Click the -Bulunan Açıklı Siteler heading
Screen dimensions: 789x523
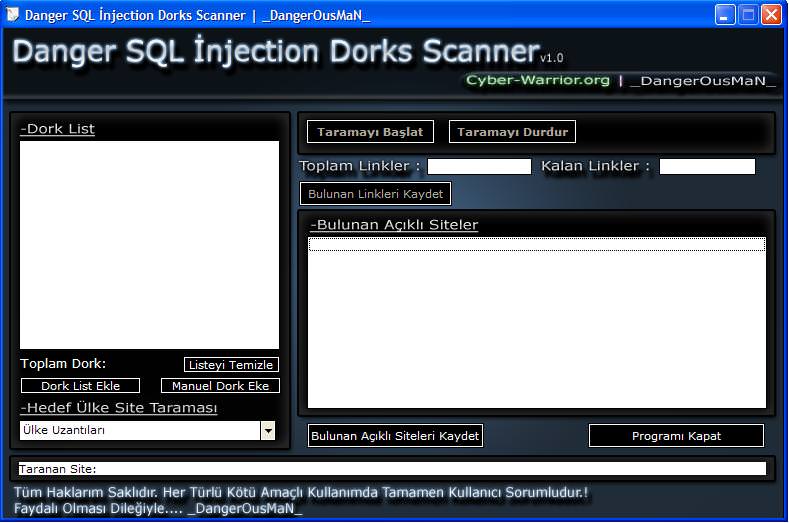coord(394,225)
